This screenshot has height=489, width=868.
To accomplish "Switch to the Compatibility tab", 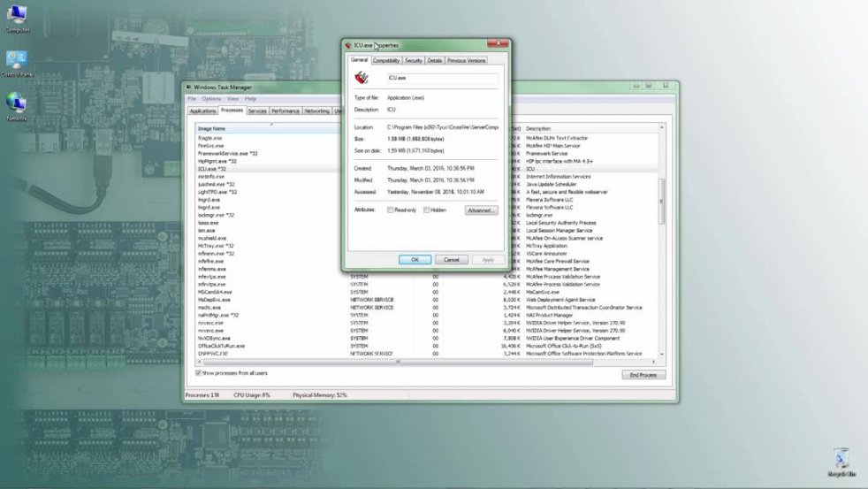I will [386, 61].
